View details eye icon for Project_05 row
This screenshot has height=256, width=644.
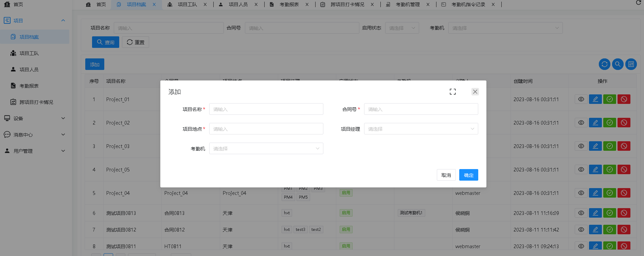coord(581,169)
